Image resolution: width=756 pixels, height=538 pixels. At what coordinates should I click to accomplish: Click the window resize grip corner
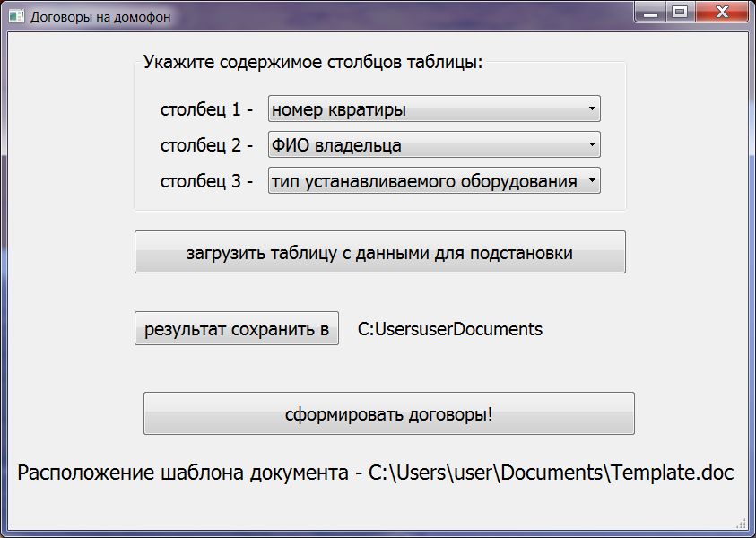[x=741, y=524]
